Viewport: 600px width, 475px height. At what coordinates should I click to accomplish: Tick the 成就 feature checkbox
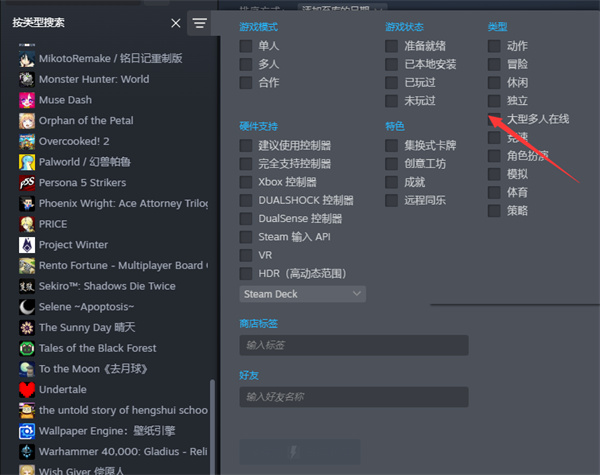(x=391, y=182)
